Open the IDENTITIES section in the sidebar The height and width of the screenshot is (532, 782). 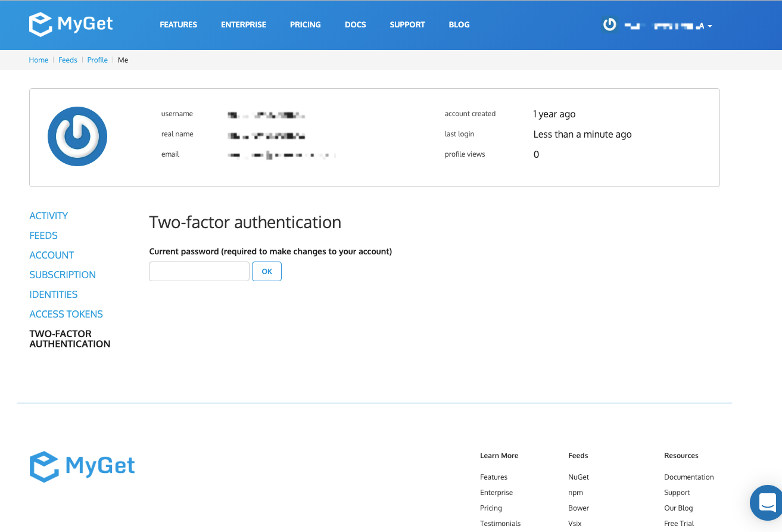coord(54,294)
